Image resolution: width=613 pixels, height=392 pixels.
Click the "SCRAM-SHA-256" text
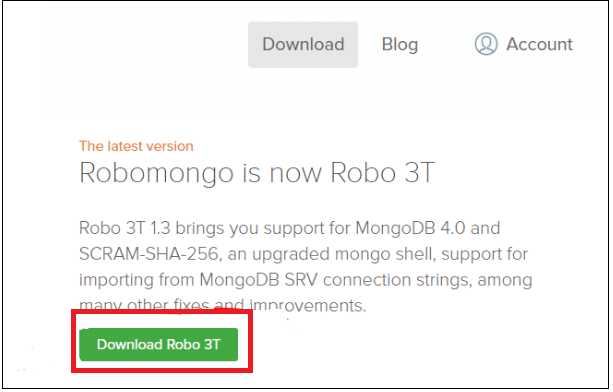148,254
